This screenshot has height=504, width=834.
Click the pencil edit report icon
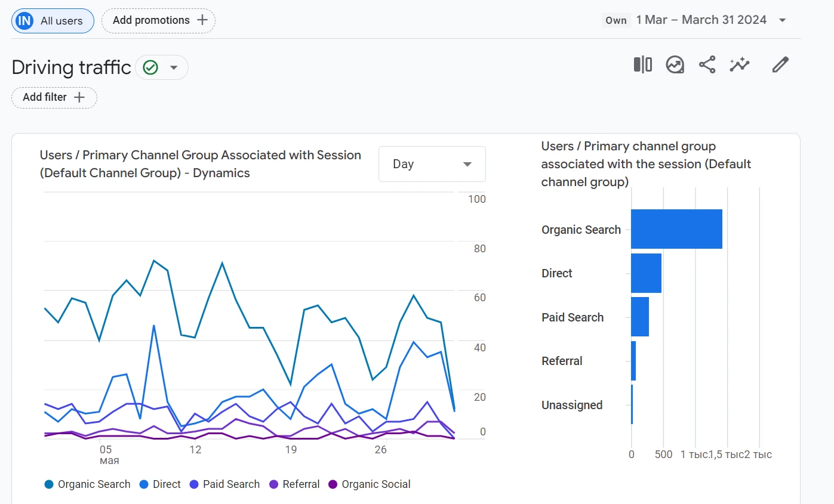click(780, 64)
